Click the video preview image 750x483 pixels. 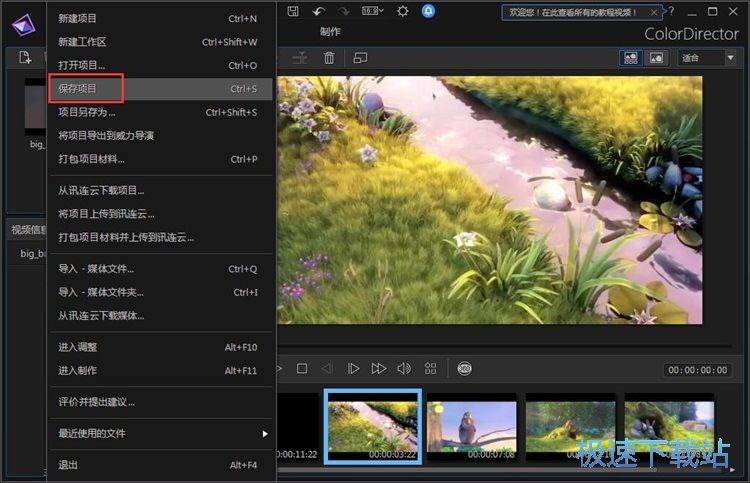(x=490, y=200)
